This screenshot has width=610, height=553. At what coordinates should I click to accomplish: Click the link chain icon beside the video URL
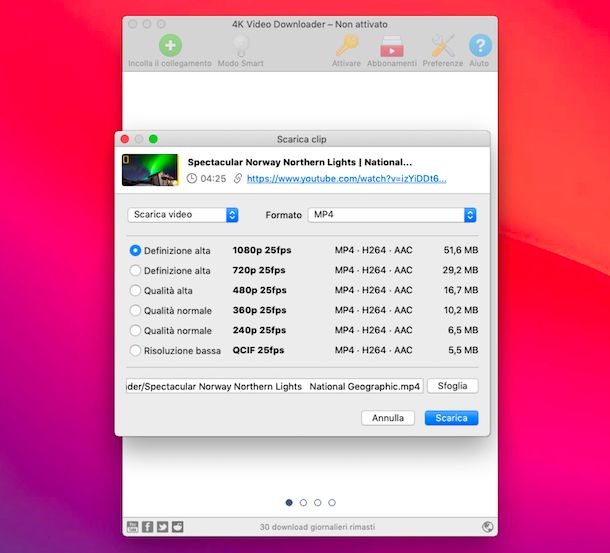237,178
